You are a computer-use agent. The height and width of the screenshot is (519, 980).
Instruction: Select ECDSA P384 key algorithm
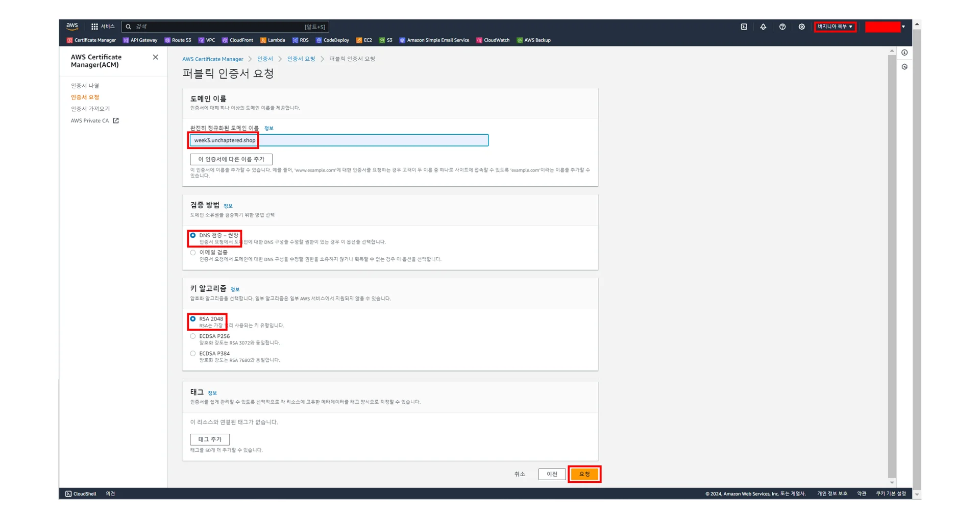point(193,354)
